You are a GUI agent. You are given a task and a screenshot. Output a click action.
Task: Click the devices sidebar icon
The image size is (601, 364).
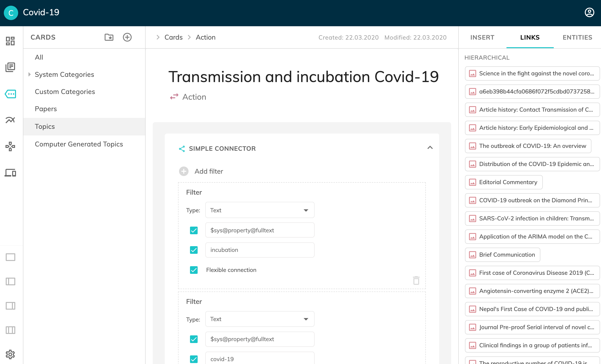click(10, 173)
